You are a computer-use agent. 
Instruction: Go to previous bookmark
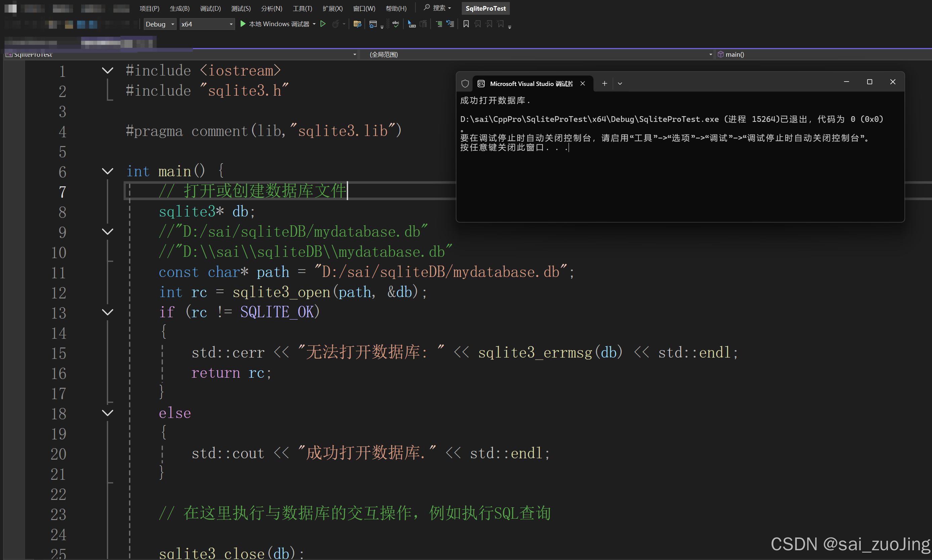coord(478,24)
